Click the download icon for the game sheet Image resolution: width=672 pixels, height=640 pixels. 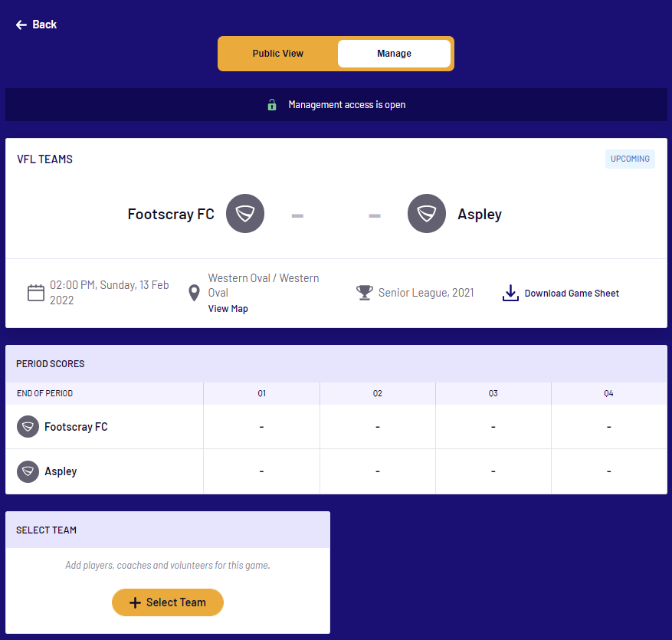tap(510, 293)
